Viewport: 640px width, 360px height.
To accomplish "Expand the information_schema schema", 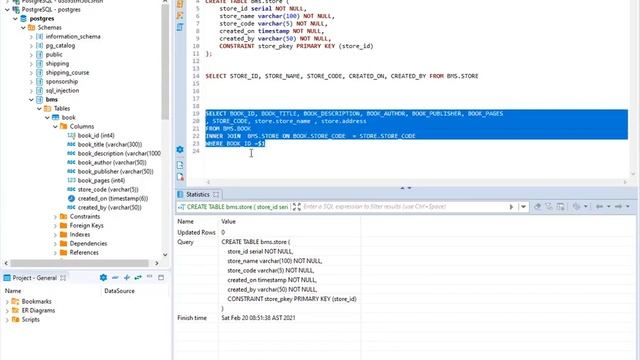I will click(31, 37).
